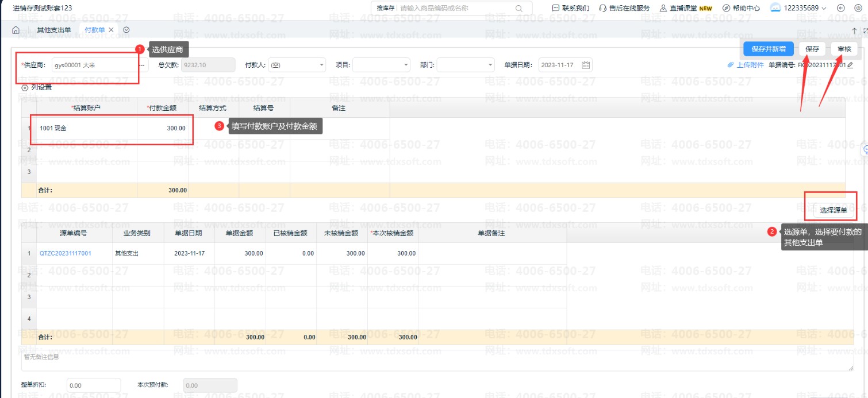868x398 pixels.
Task: Click the 选择源单 button
Action: coord(833,210)
